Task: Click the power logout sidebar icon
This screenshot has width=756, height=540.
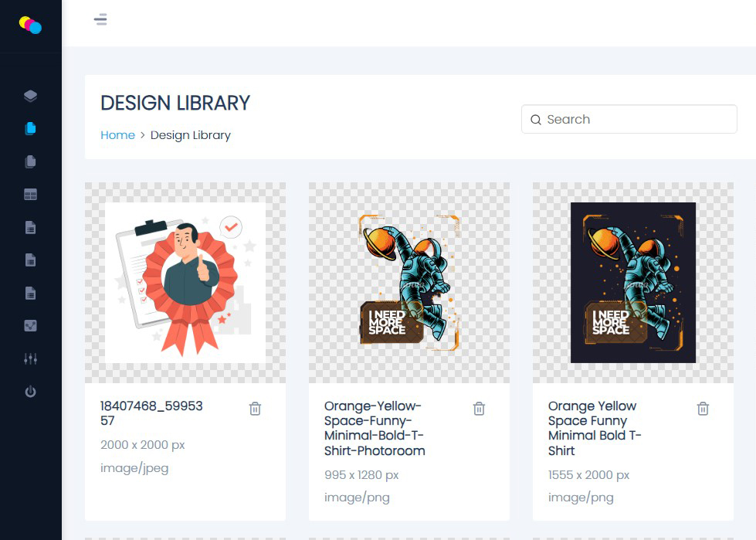Action: pyautogui.click(x=30, y=392)
